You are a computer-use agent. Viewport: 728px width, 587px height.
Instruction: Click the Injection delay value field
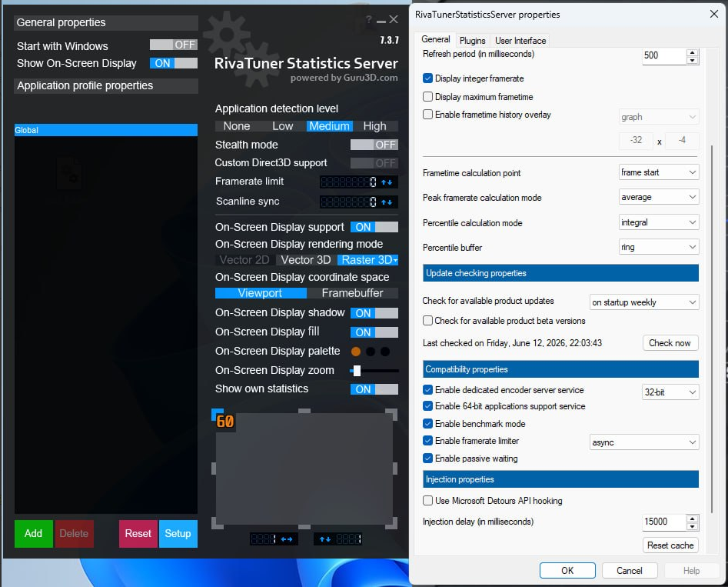(664, 522)
